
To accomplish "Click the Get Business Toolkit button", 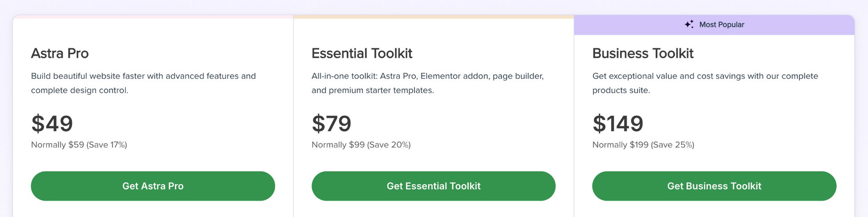I will coord(714,186).
